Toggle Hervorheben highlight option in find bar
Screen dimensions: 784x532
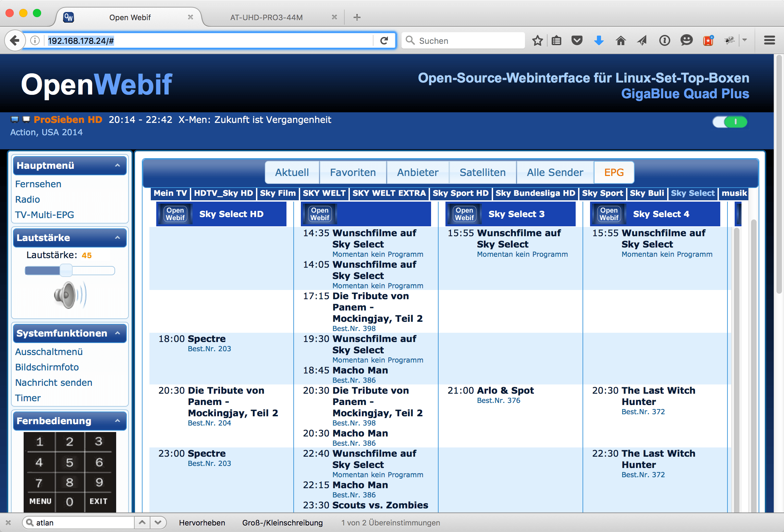click(202, 523)
